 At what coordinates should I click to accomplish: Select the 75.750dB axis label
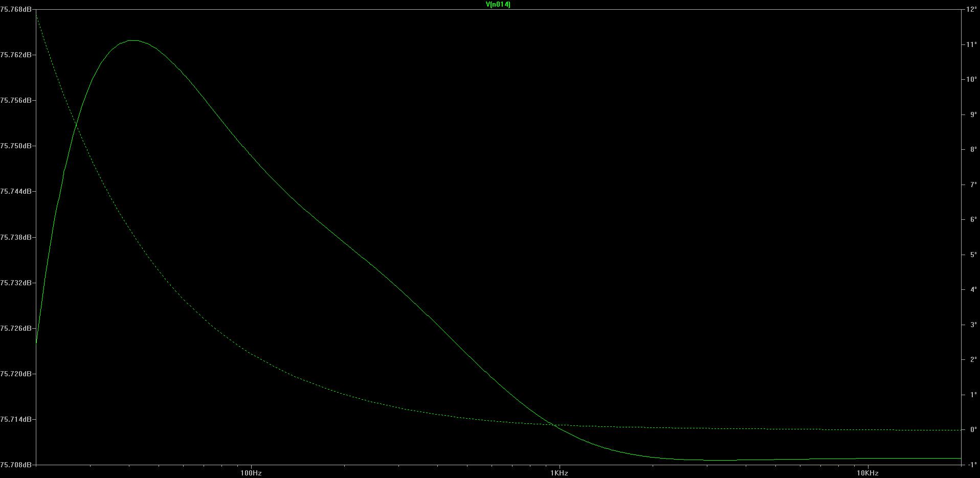pos(15,146)
